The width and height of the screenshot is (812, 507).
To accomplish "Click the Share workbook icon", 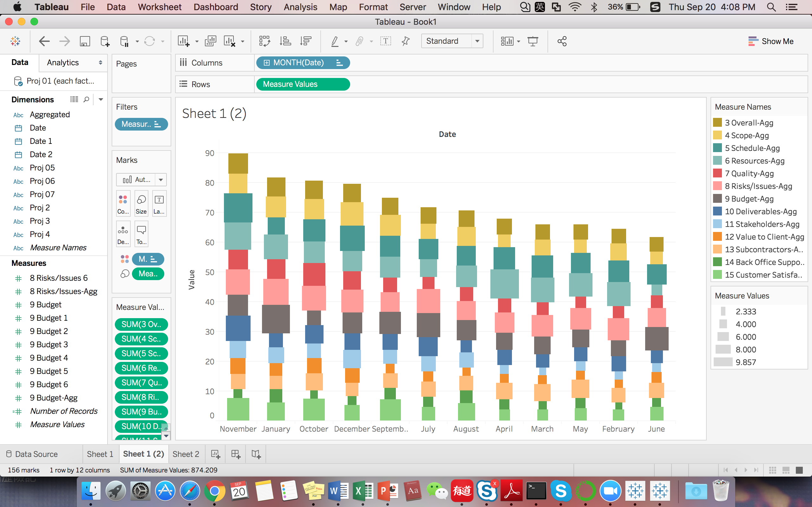I will 562,41.
